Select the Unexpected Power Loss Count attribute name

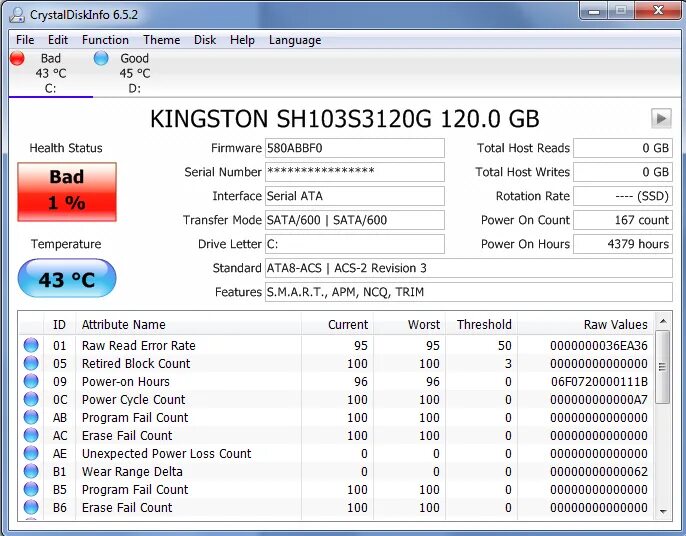click(166, 453)
